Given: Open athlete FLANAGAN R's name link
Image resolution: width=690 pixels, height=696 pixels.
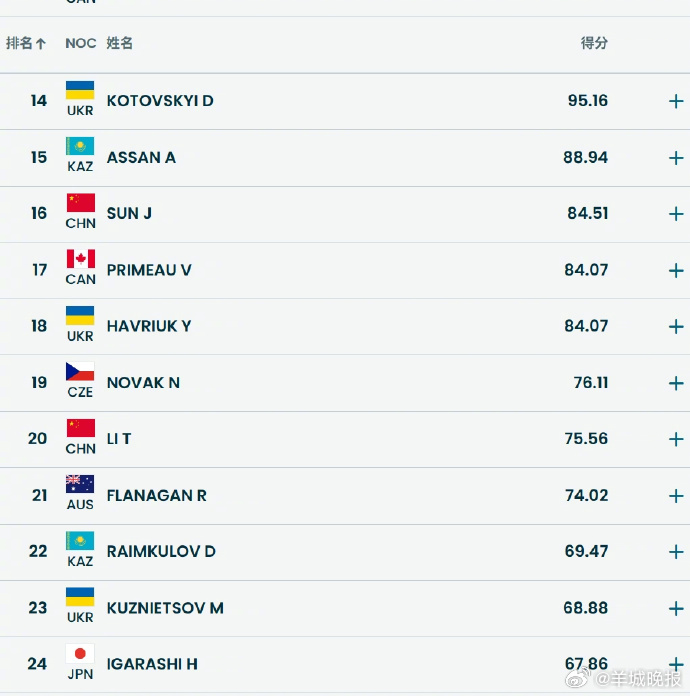Looking at the screenshot, I should (x=156, y=495).
